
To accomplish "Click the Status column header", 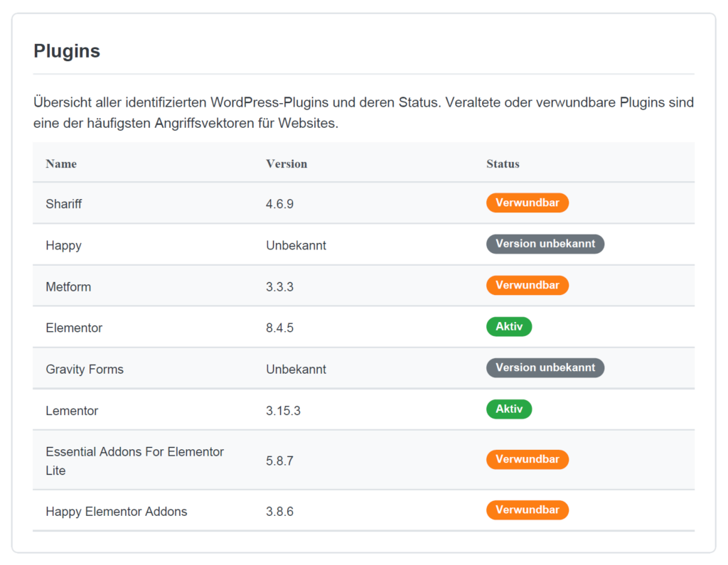I will pyautogui.click(x=503, y=163).
